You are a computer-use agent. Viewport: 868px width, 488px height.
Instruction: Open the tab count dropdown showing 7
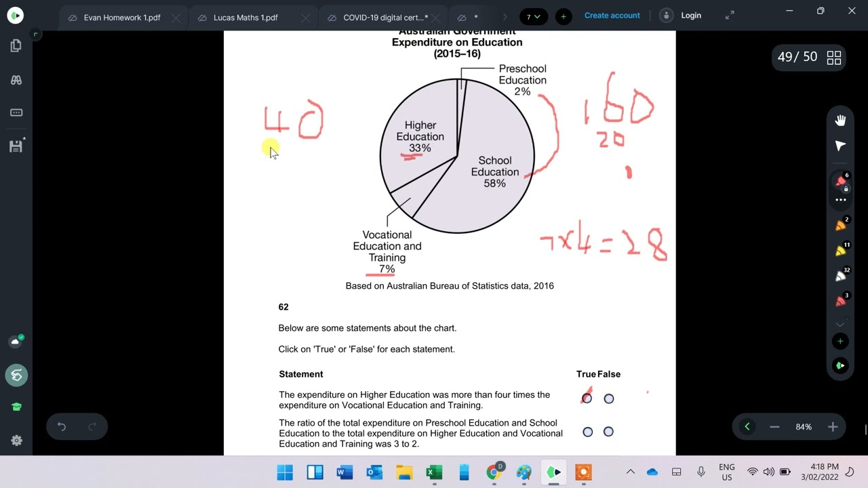point(534,16)
